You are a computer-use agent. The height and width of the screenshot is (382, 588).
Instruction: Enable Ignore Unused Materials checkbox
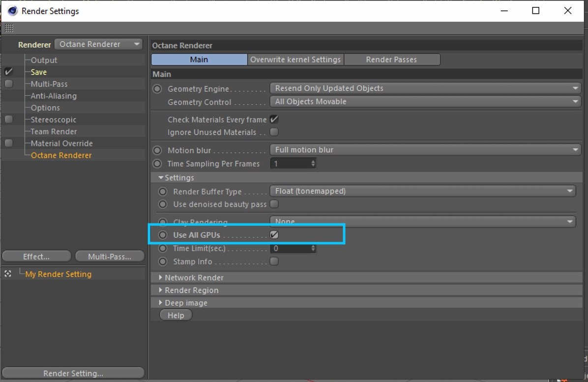tap(274, 132)
